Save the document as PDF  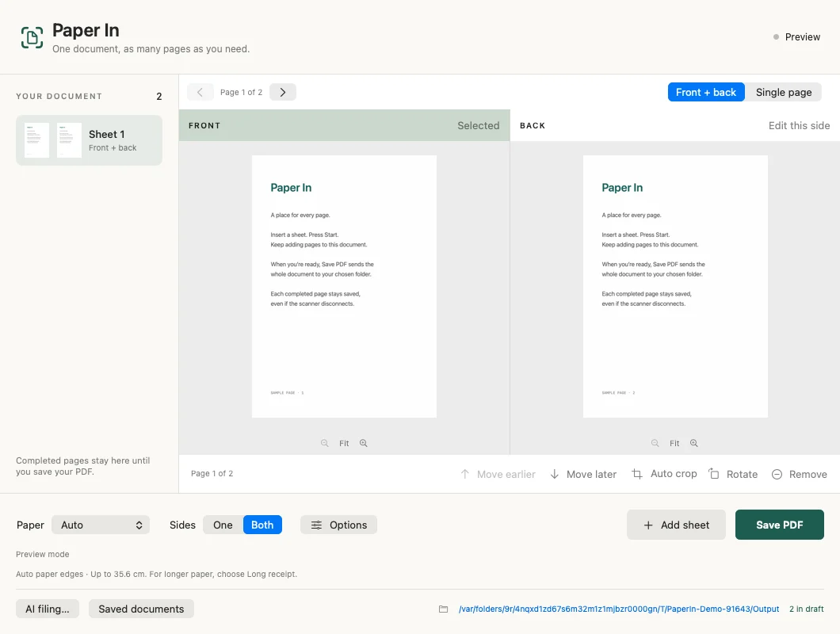click(780, 525)
